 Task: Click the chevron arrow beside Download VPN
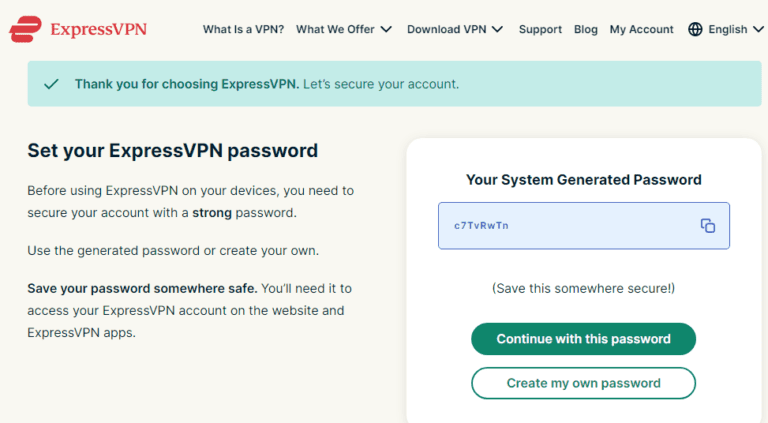(498, 29)
